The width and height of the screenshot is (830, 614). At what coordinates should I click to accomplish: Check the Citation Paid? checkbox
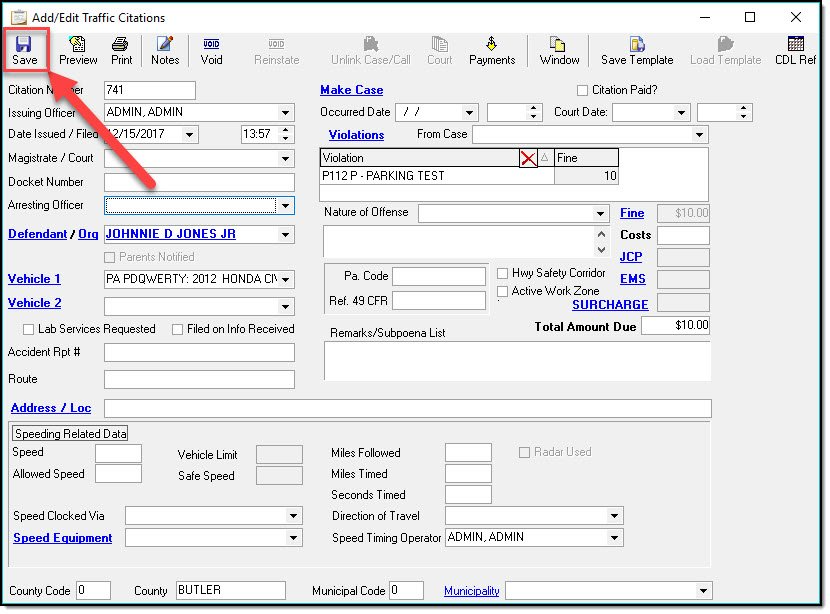pos(583,90)
